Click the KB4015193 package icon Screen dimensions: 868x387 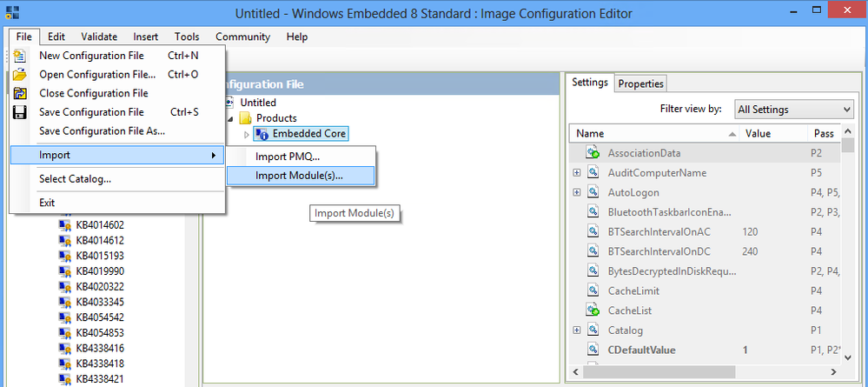tap(65, 257)
